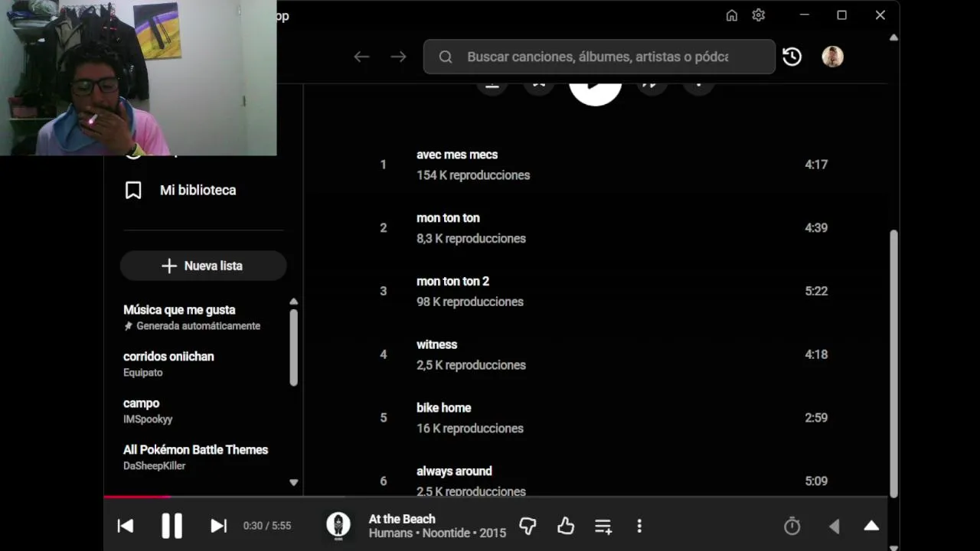This screenshot has height=551, width=980.
Task: Click the playlist list's up arrow
Action: 293,302
